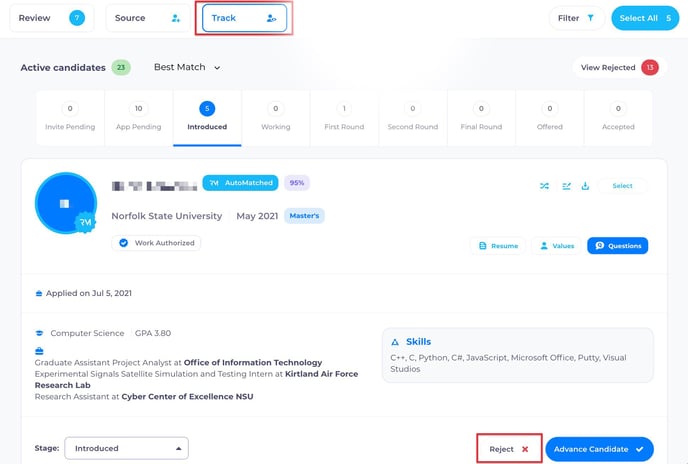Open the Review tab
Viewport: 688px width, 464px height.
coord(52,18)
